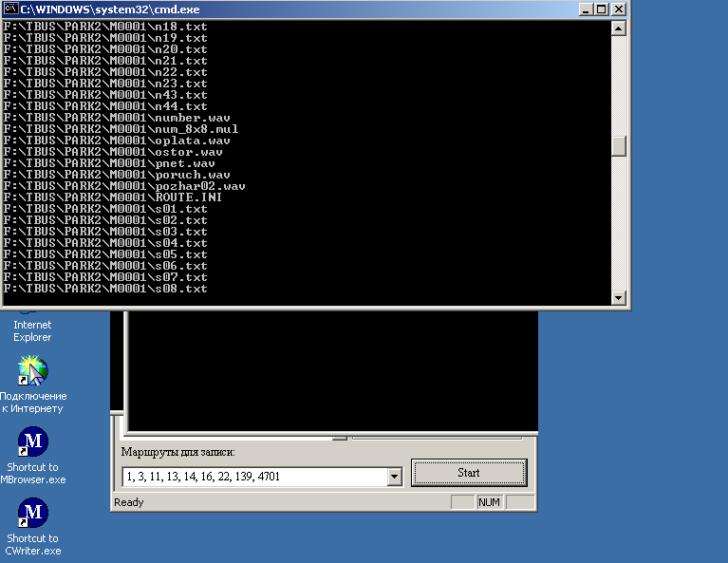This screenshot has width=728, height=563.
Task: Select the Подключение к Интернету desktop icon
Action: [x=33, y=385]
